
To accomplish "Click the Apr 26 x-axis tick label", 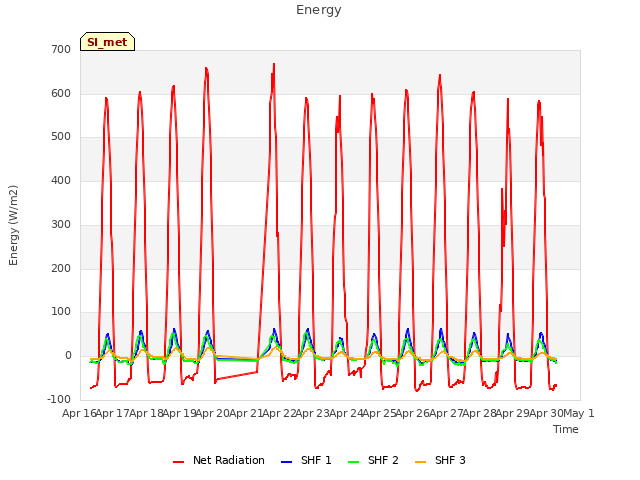I will [413, 413].
